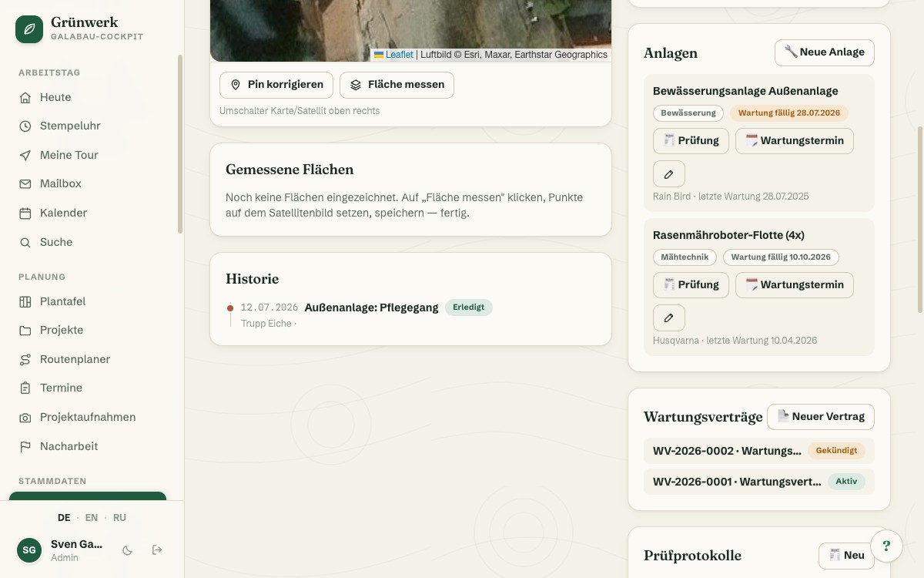The image size is (924, 578).
Task: Open the help question mark button
Action: pyautogui.click(x=886, y=546)
